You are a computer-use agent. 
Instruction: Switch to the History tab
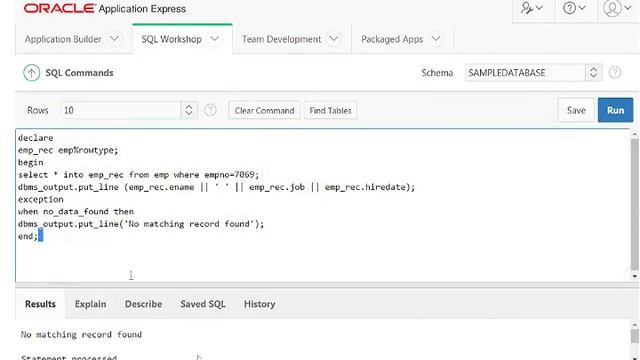coord(259,304)
